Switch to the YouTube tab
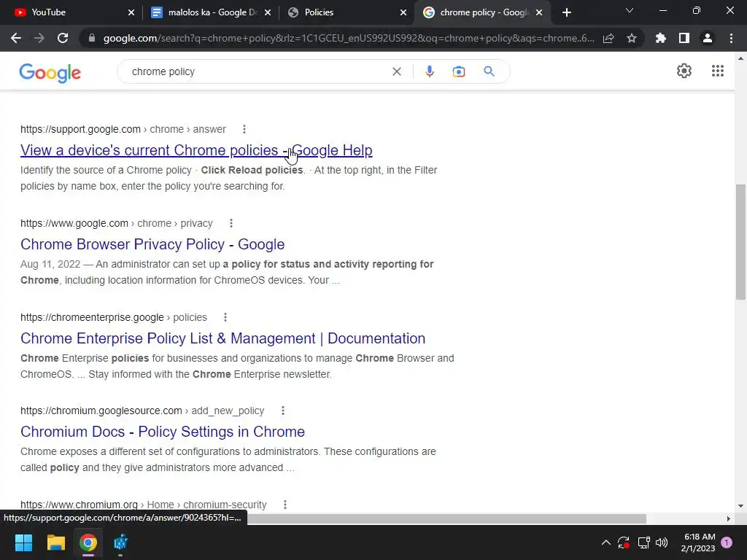747x560 pixels. coord(71,12)
